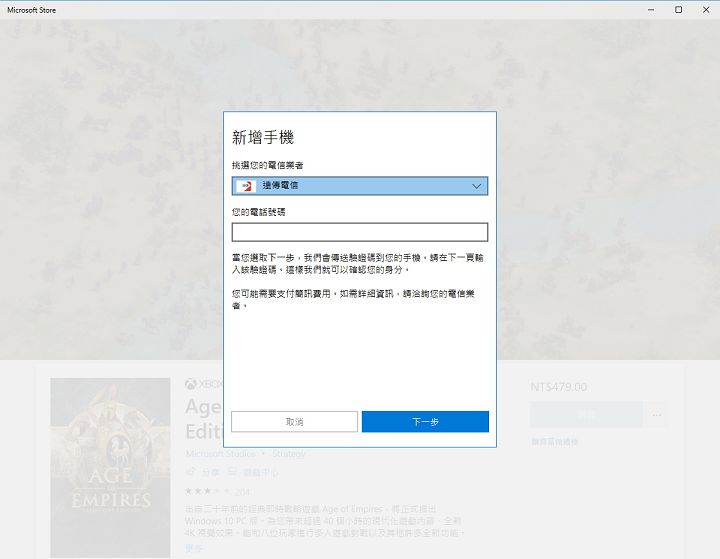The image size is (720, 559).
Task: Click the dimmed purchase button under price
Action: pyautogui.click(x=586, y=415)
